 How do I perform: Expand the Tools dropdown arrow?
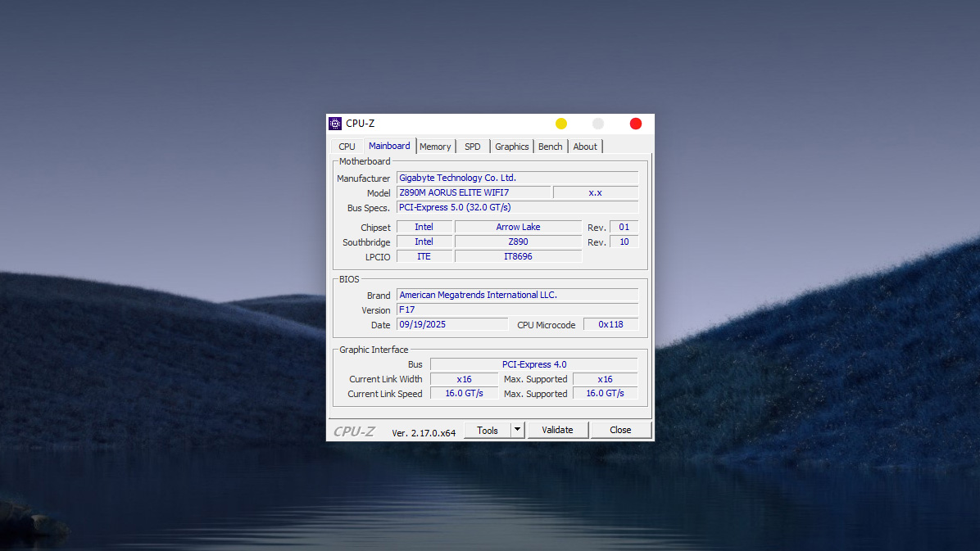[517, 430]
